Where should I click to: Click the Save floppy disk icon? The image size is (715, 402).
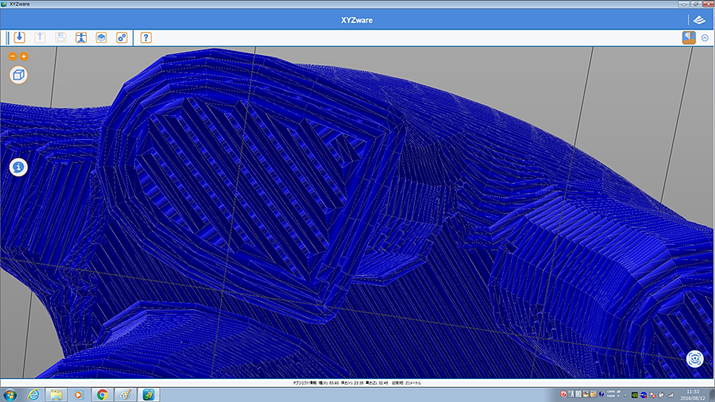click(x=61, y=38)
